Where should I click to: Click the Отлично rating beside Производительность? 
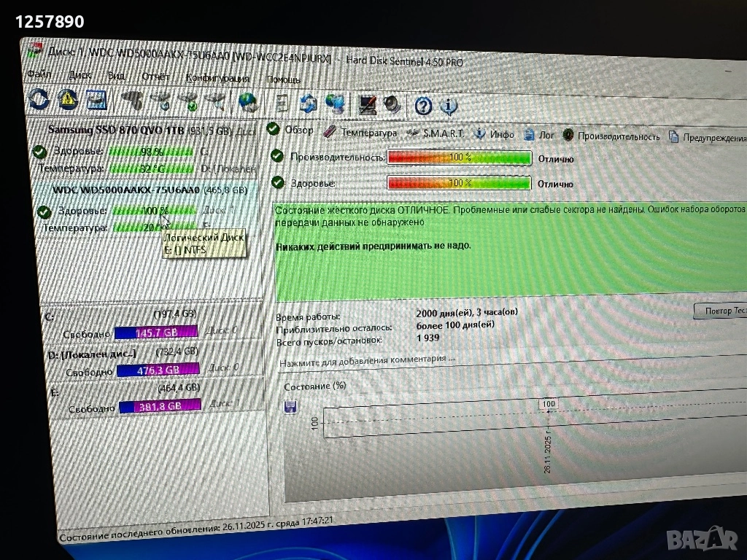pos(555,159)
